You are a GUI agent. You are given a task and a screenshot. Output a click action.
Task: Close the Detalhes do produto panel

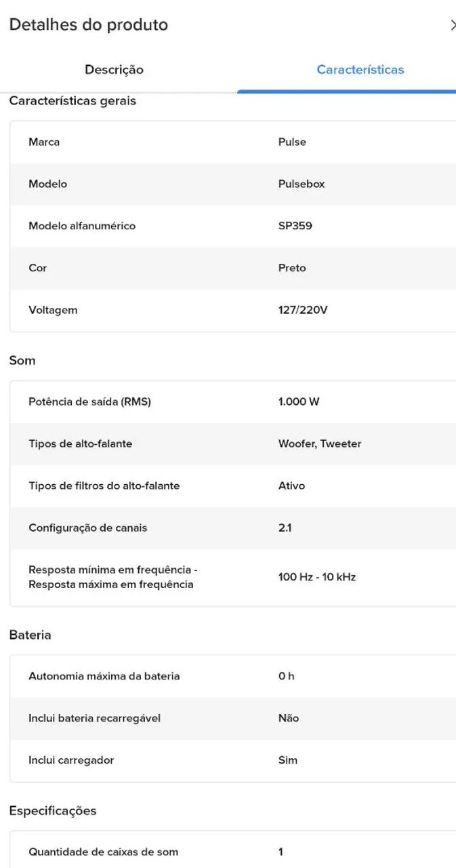click(452, 25)
